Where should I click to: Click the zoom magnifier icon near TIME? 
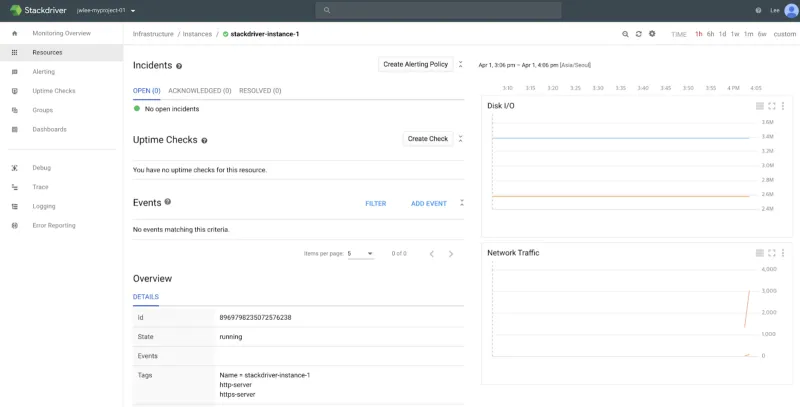coord(625,34)
